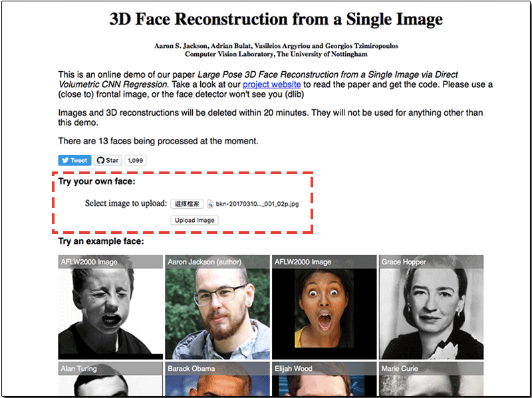This screenshot has width=532, height=398.
Task: Click the "Select image to upload" label
Action: click(x=126, y=203)
